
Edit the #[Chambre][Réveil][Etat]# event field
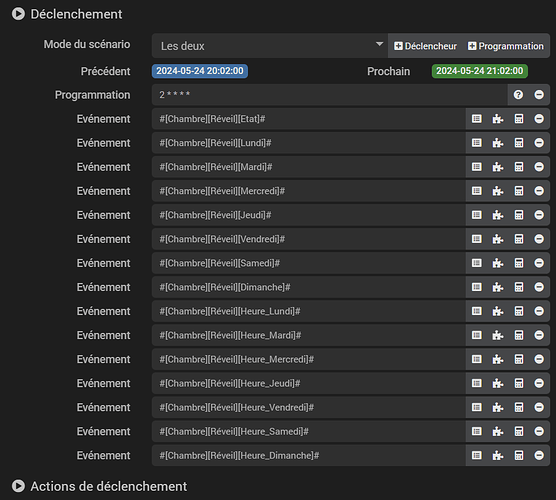[308, 119]
